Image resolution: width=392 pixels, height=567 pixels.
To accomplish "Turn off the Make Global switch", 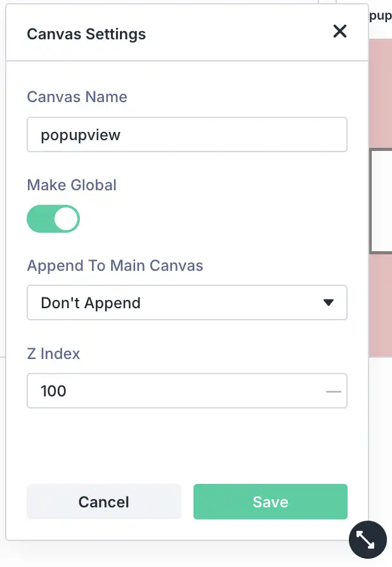I will tap(53, 219).
